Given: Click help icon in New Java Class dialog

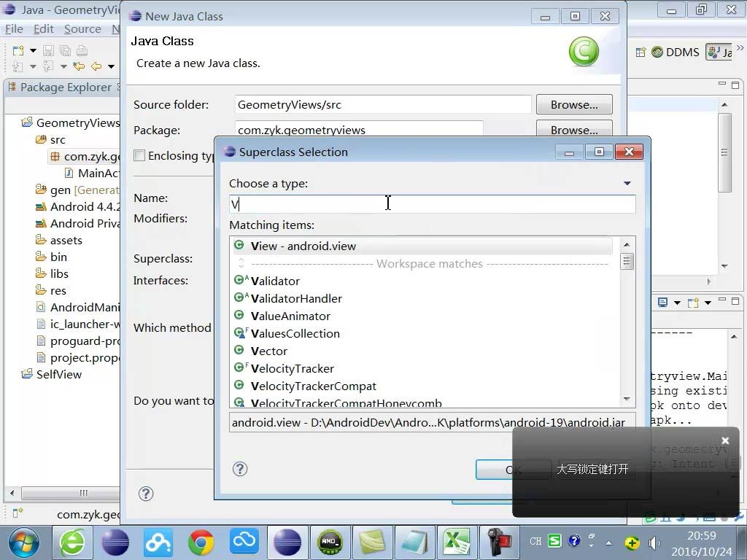Looking at the screenshot, I should (x=146, y=494).
